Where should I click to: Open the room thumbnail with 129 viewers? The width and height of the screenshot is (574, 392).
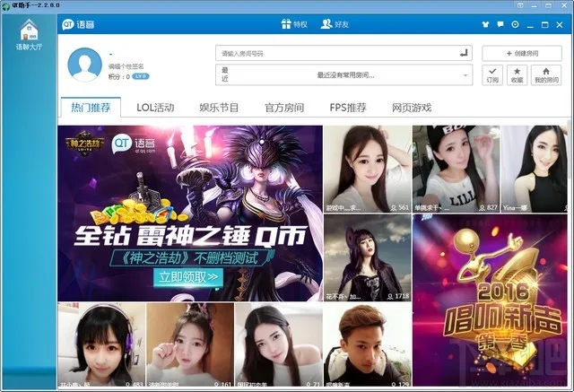368,344
